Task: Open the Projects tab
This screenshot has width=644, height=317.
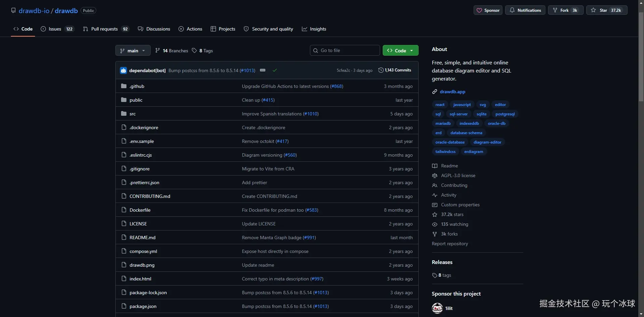Action: 223,29
